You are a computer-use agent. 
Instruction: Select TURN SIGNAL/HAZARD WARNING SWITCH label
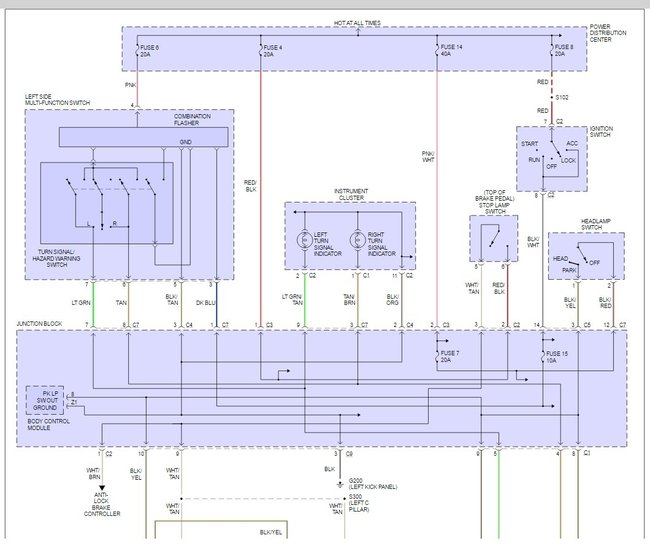[56, 258]
